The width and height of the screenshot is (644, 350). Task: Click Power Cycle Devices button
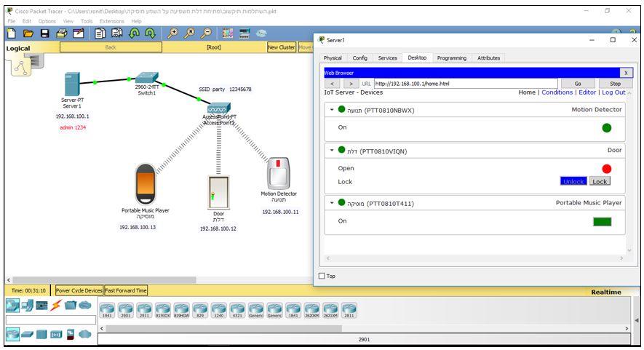click(79, 290)
